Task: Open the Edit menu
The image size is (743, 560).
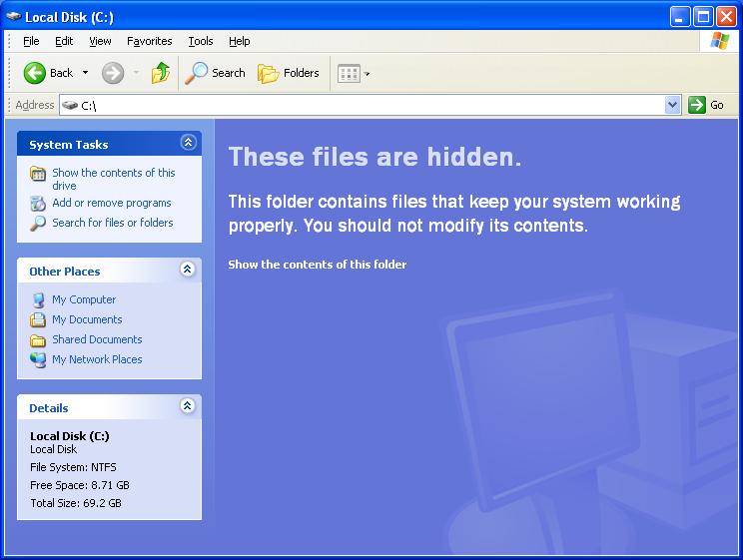Action: [x=64, y=41]
